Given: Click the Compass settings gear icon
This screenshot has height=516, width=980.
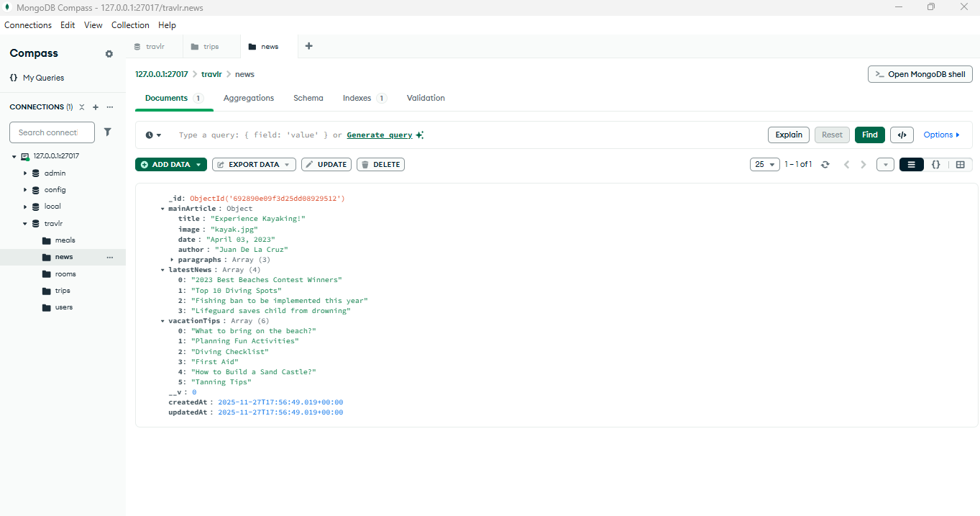Looking at the screenshot, I should point(109,54).
